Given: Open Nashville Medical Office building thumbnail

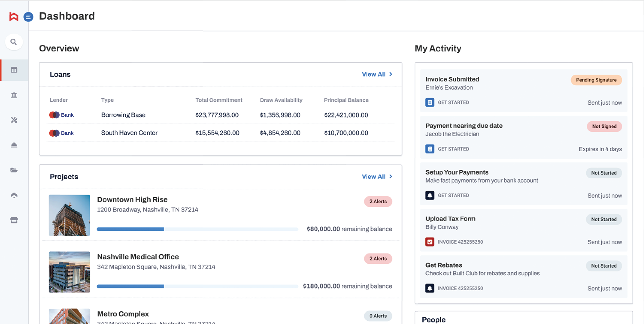Looking at the screenshot, I should click(70, 272).
